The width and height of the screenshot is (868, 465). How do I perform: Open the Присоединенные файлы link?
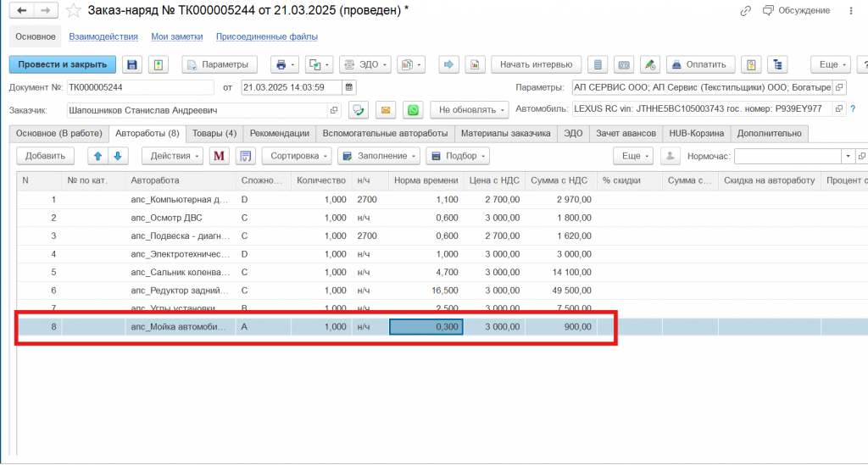[x=267, y=37]
